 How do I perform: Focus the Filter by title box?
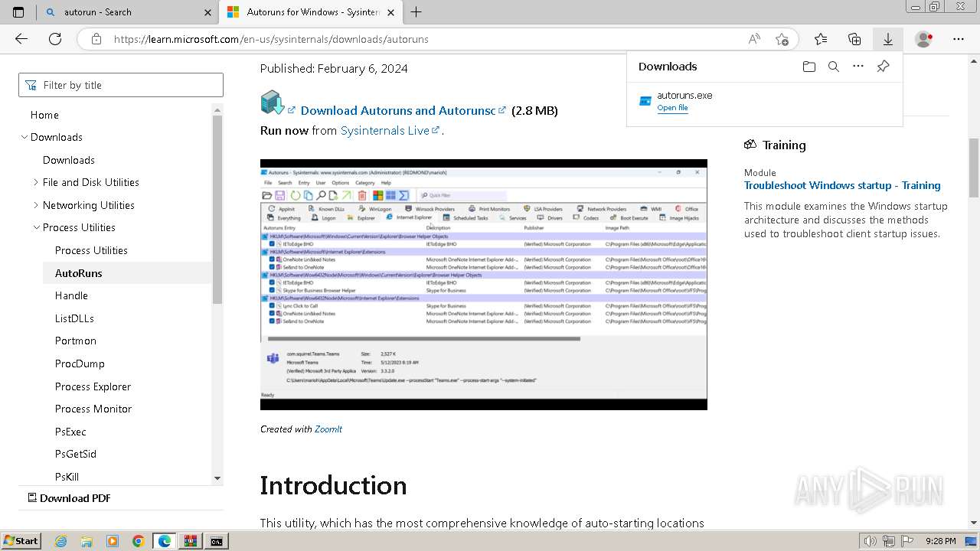tap(121, 85)
